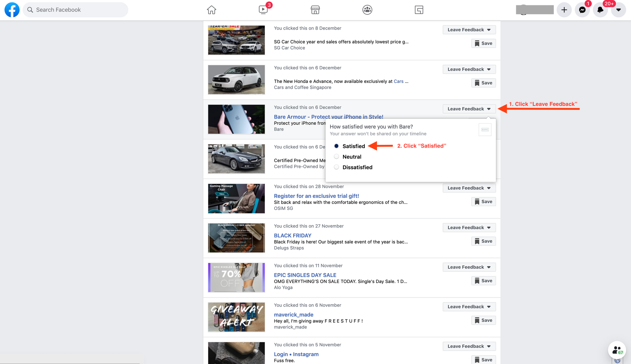Screen dimensions: 631x364
Task: Open the EPIC SINGLES DAY SALE link
Action: tap(305, 275)
